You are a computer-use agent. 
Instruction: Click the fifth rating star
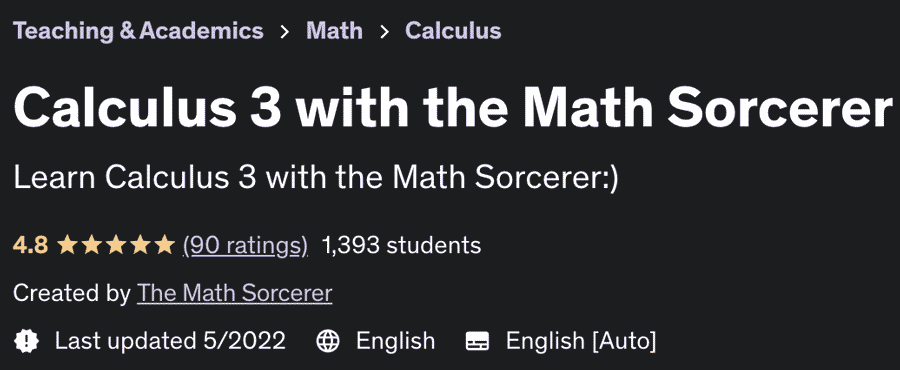pos(165,245)
